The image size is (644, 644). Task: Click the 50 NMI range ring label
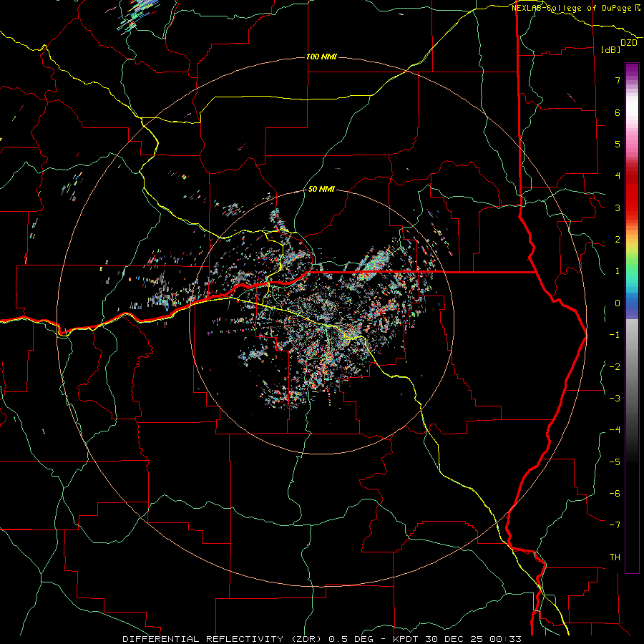click(x=321, y=189)
